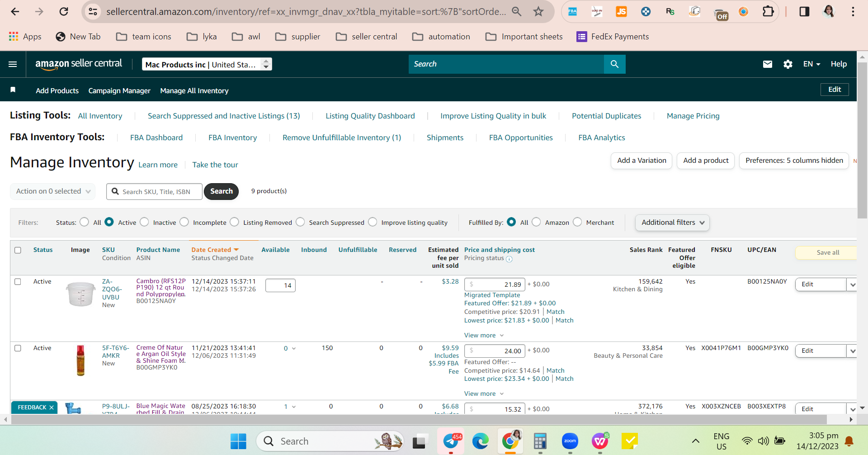Open the Chrome three-dot menu
This screenshot has width=868, height=455.
coord(853,11)
